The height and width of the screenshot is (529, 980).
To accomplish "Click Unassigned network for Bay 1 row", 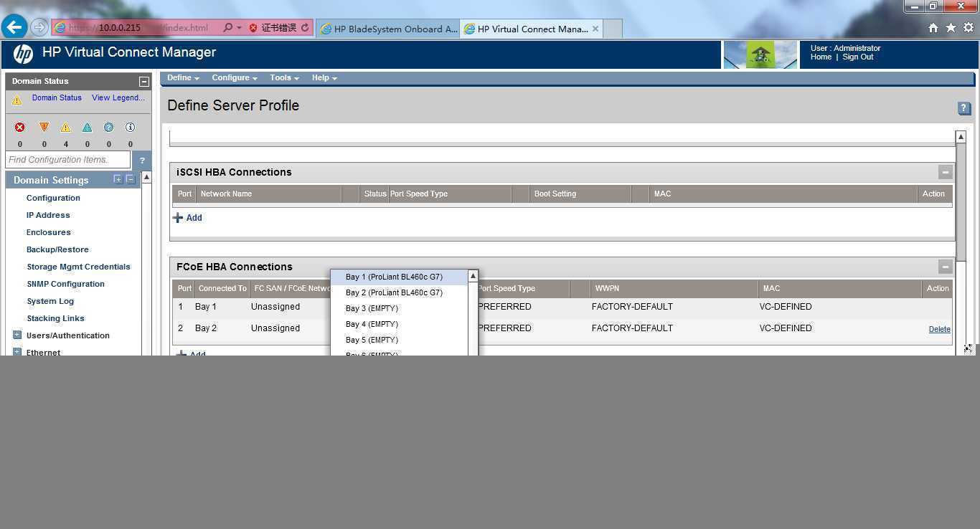I will coord(275,307).
